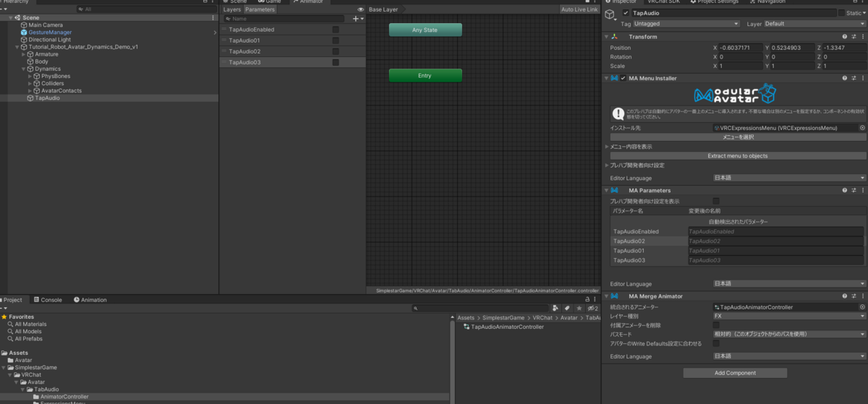Select the Entry node
Screen dimensions: 868x404
425,75
